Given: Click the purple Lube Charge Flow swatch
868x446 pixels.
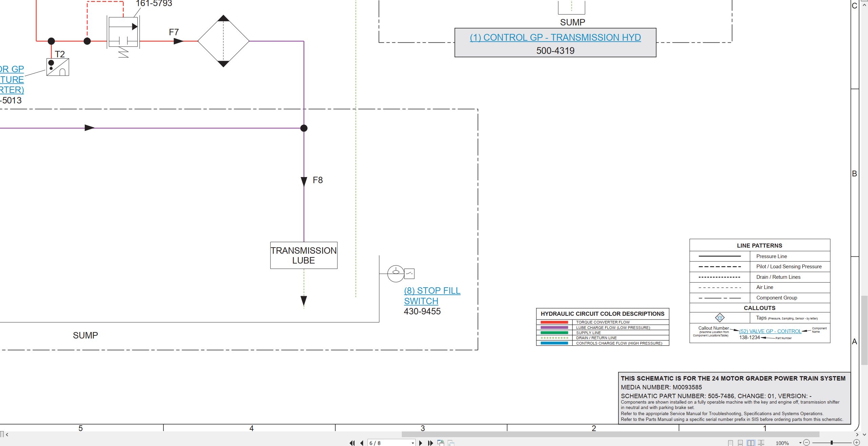Looking at the screenshot, I should click(x=554, y=328).
